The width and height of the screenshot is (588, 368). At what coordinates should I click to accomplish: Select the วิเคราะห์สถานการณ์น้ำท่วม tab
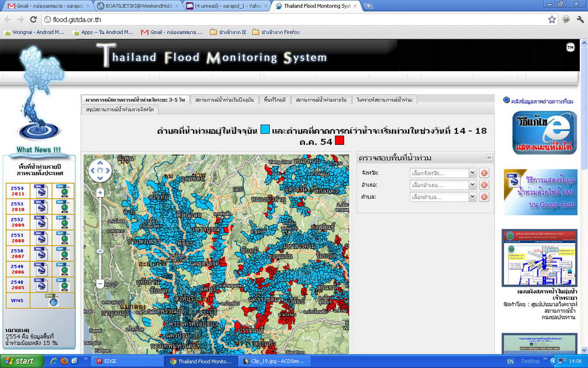(x=384, y=100)
